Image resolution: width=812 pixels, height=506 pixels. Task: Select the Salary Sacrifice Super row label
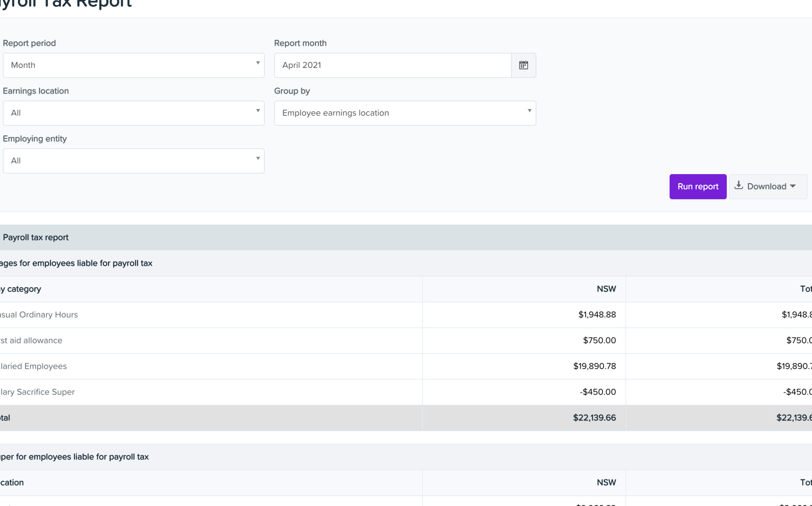(x=37, y=392)
